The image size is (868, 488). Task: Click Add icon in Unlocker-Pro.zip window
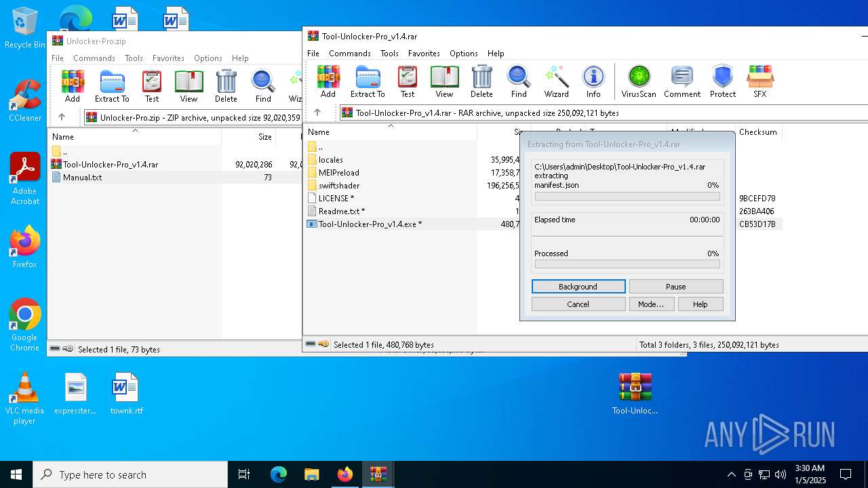click(x=73, y=86)
